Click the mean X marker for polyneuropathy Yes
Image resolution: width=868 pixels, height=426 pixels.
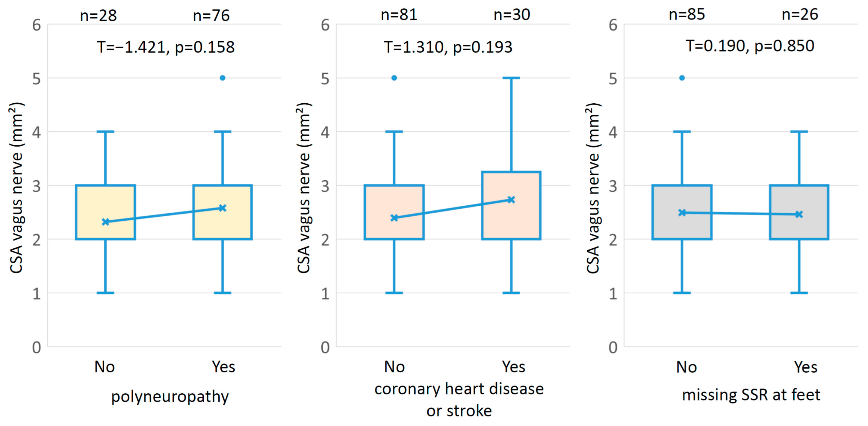pyautogui.click(x=222, y=208)
